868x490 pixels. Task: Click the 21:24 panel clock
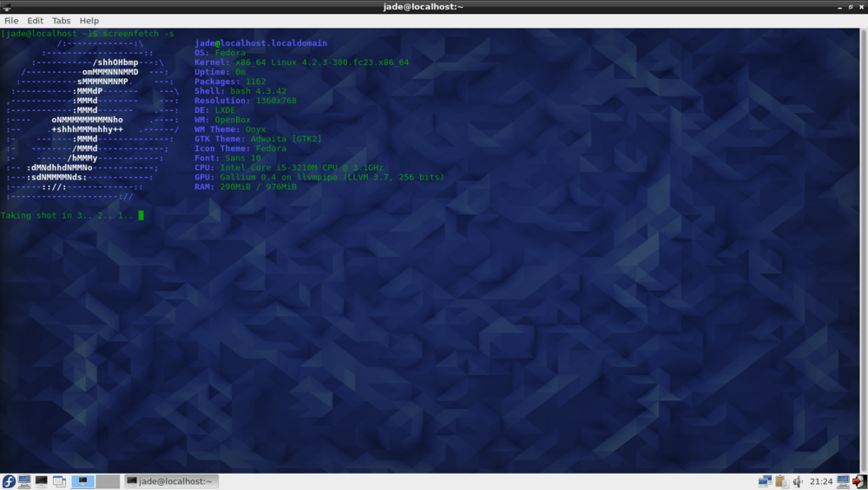tap(821, 481)
